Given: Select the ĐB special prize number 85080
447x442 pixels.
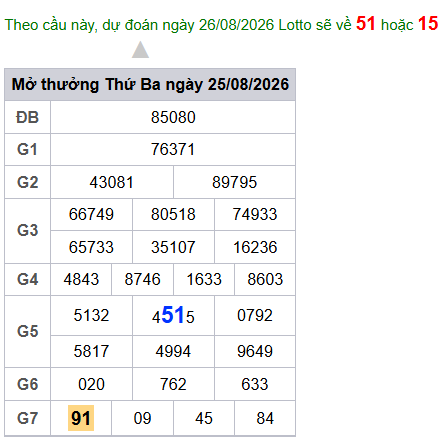Looking at the screenshot, I should pyautogui.click(x=173, y=117).
